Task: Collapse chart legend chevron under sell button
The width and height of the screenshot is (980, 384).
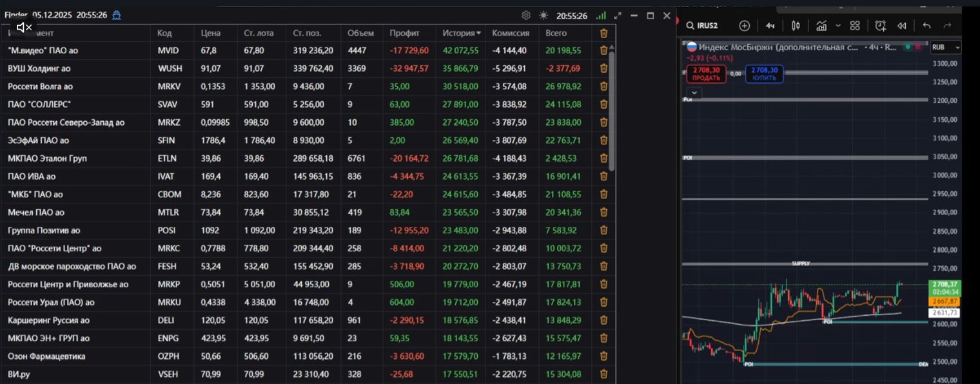Action: pos(695,92)
